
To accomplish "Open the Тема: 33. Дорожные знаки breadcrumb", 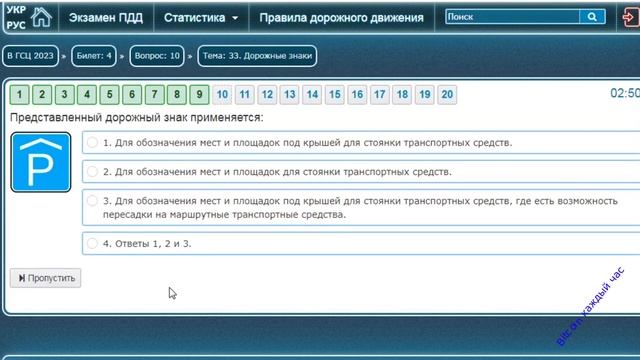I will pos(257,56).
